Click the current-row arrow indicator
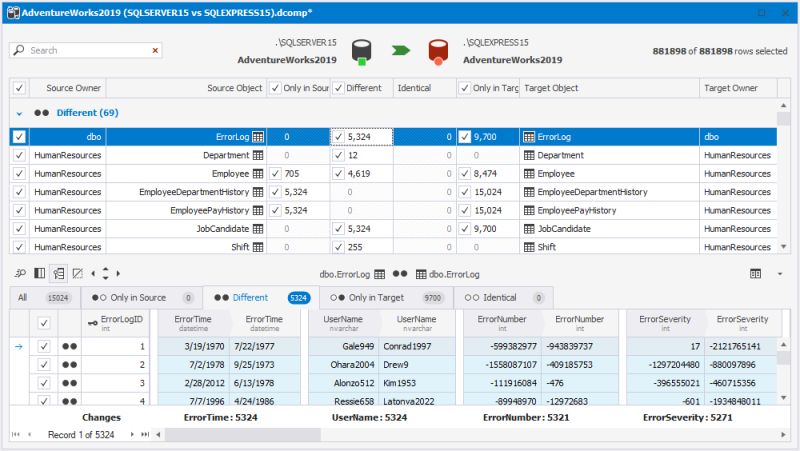The height and width of the screenshot is (451, 800). 19,346
